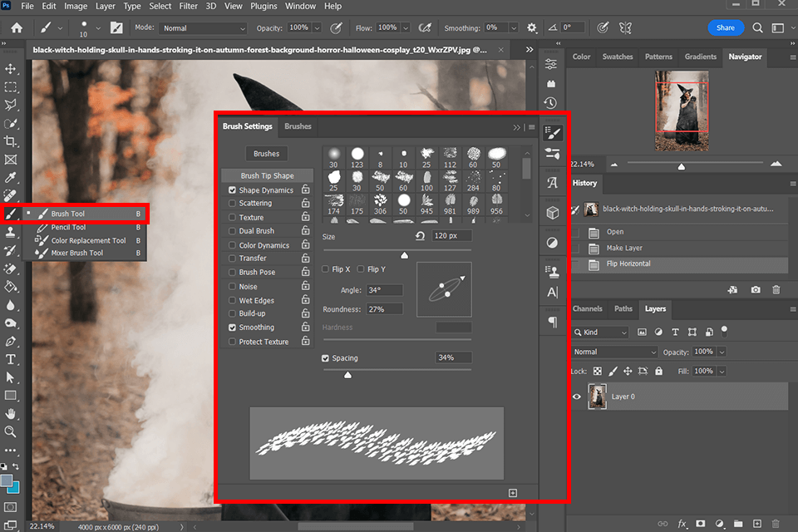Switch to the Swatches tab

[x=618, y=57]
